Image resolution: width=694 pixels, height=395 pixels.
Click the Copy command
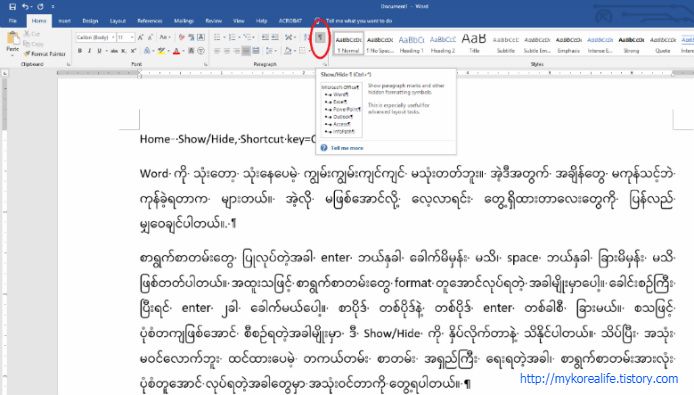[33, 43]
